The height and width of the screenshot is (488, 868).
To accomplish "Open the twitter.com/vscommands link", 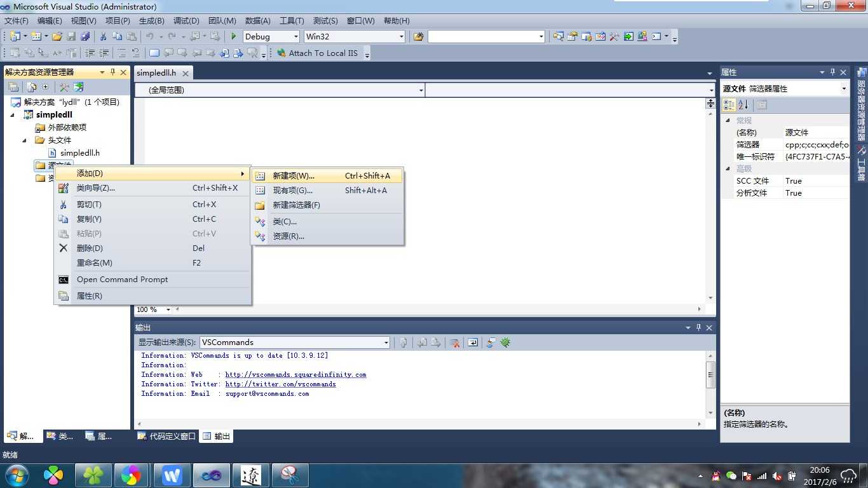I will click(x=280, y=384).
